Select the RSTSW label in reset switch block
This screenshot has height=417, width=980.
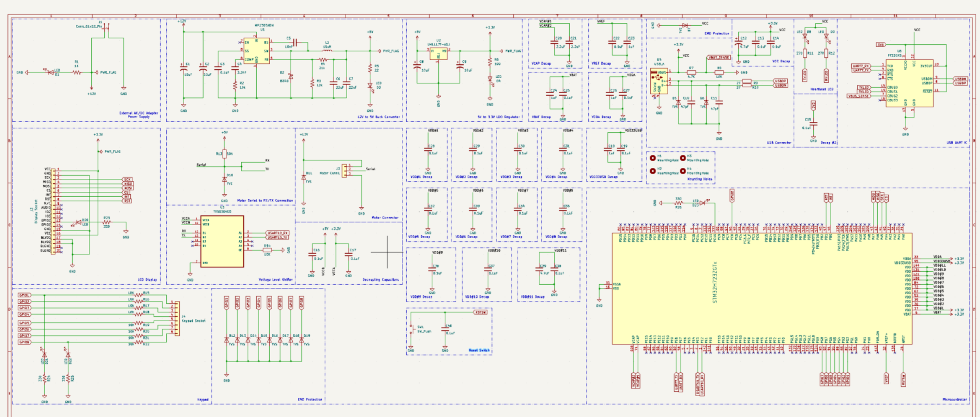coord(480,312)
